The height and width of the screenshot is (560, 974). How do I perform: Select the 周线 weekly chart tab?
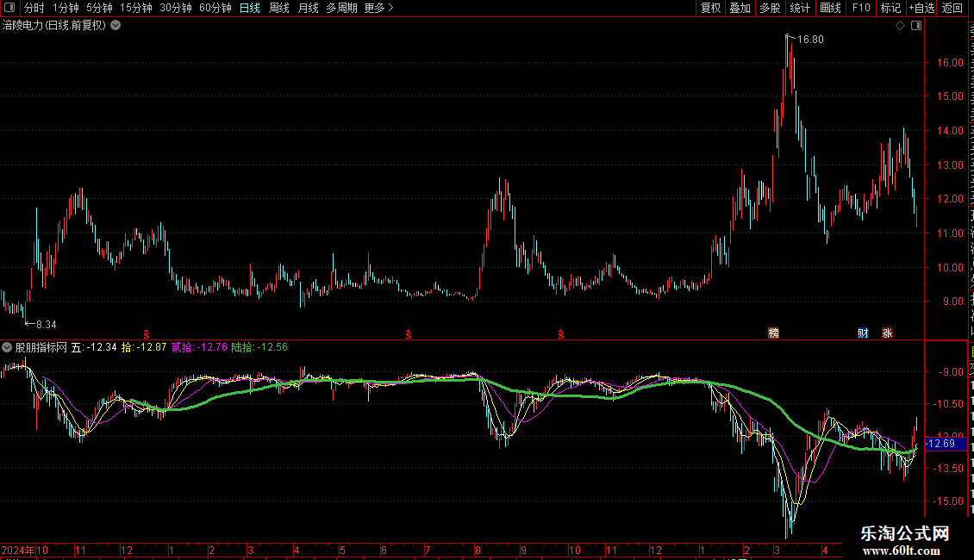point(279,8)
